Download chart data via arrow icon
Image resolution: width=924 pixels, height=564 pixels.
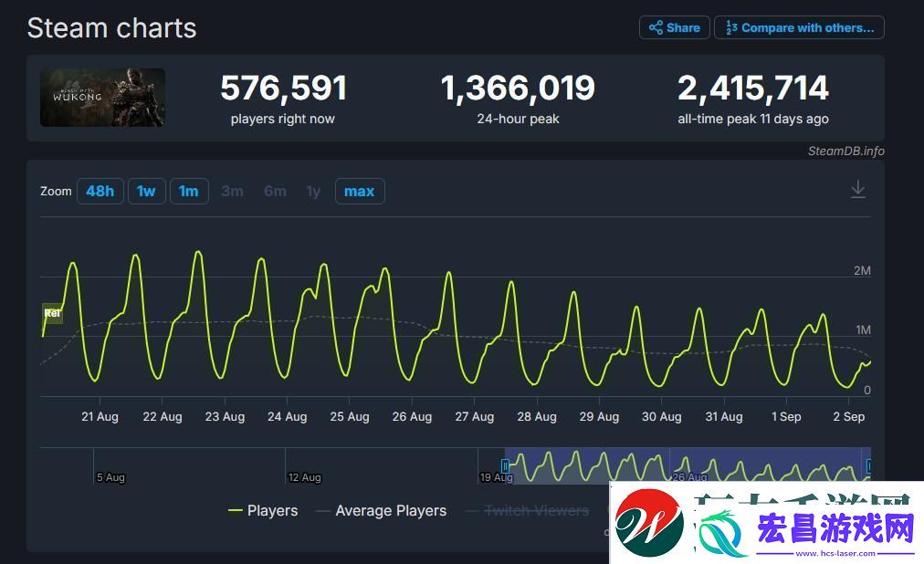tap(858, 190)
